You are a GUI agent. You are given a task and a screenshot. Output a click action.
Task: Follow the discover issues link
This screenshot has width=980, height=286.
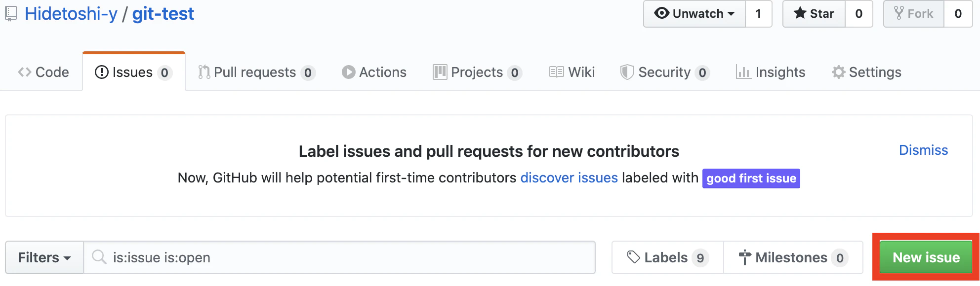point(569,178)
